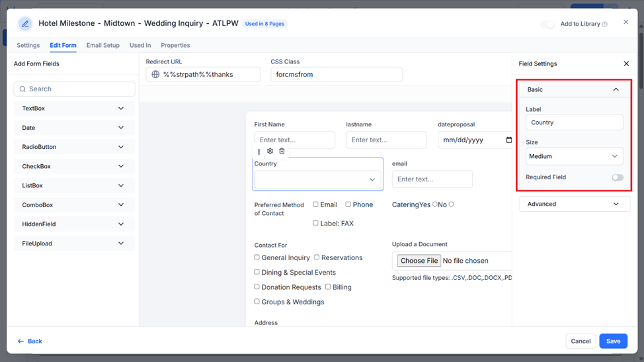Check the Email contact method
The image size is (644, 362).
pos(315,204)
